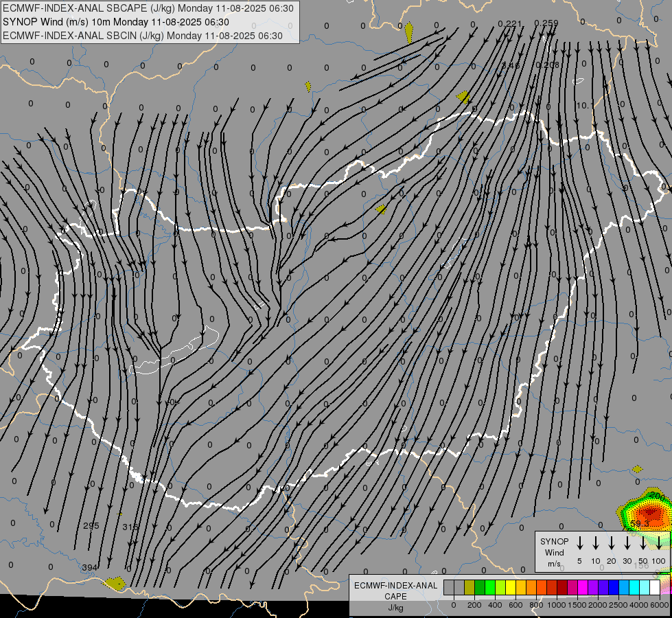Click the 10 m/s wind arrow in legend
672x618 pixels.
[596, 543]
